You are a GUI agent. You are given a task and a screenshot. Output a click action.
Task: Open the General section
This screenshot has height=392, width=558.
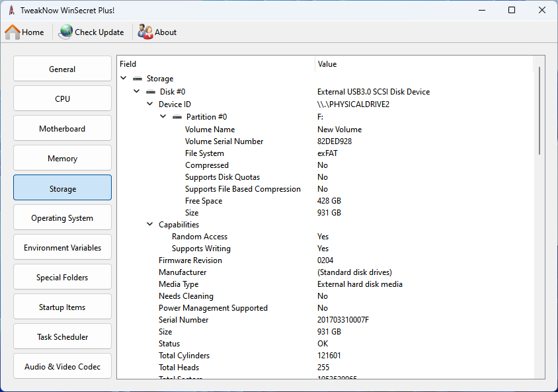click(x=62, y=69)
